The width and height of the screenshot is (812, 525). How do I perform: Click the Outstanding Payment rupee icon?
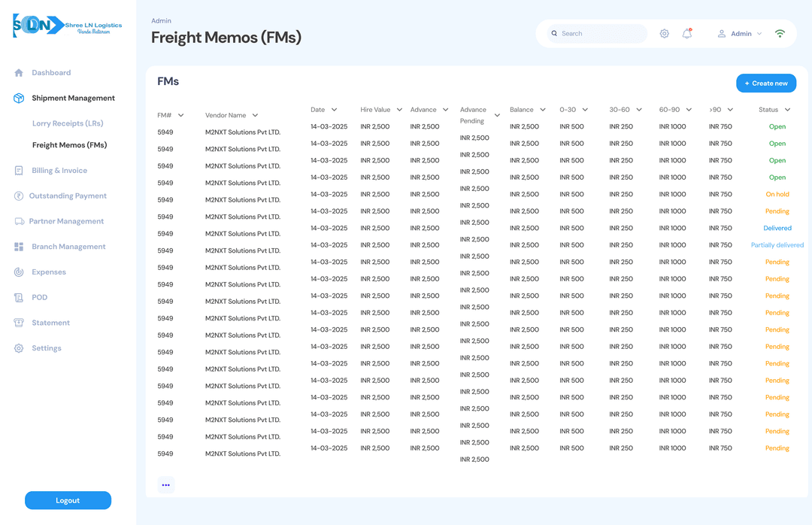click(x=19, y=196)
